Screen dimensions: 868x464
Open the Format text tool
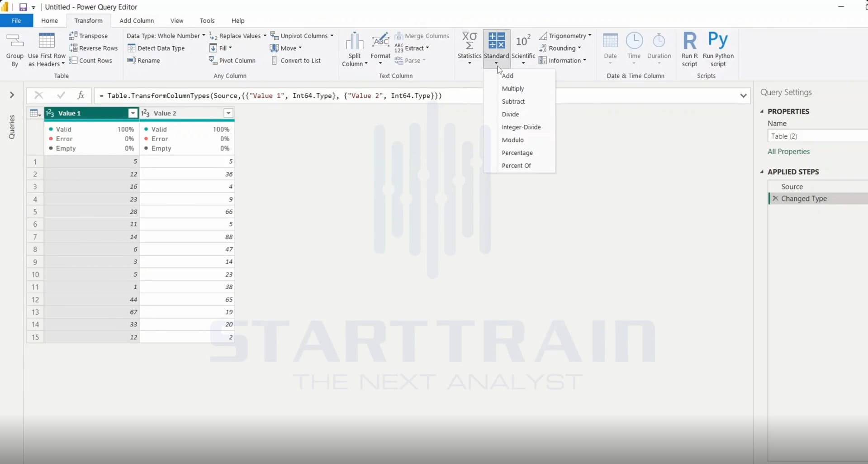coord(380,49)
